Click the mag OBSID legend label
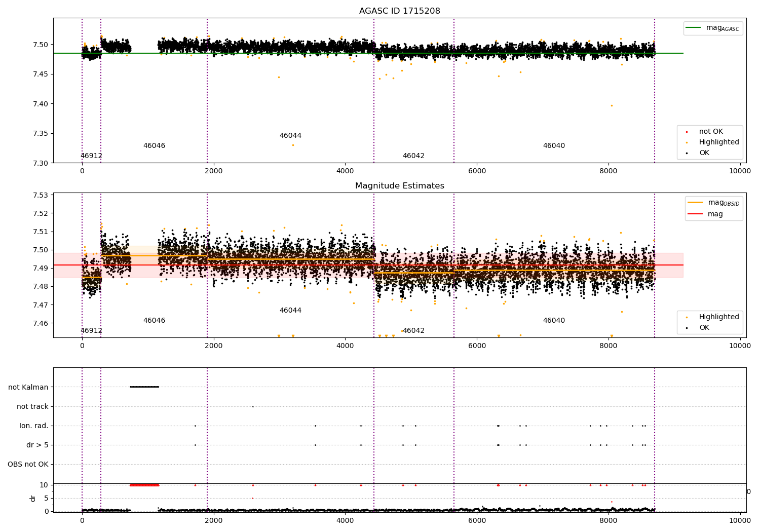 pyautogui.click(x=724, y=203)
